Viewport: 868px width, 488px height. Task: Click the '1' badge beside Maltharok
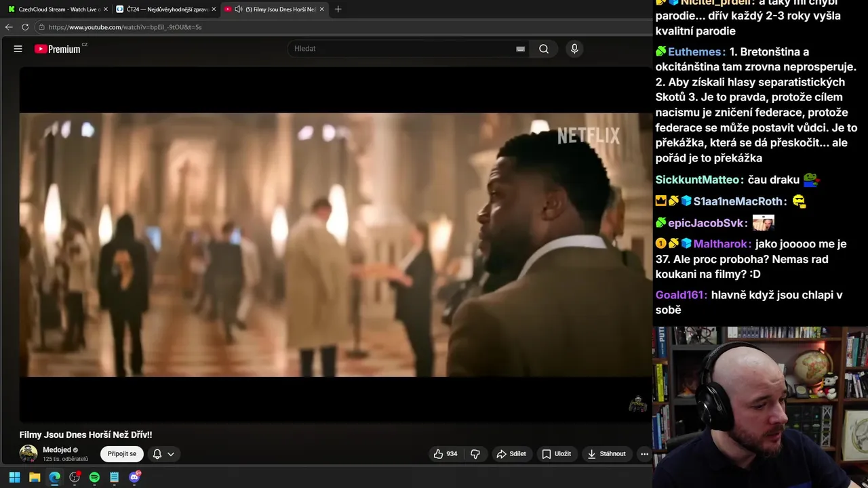click(660, 244)
